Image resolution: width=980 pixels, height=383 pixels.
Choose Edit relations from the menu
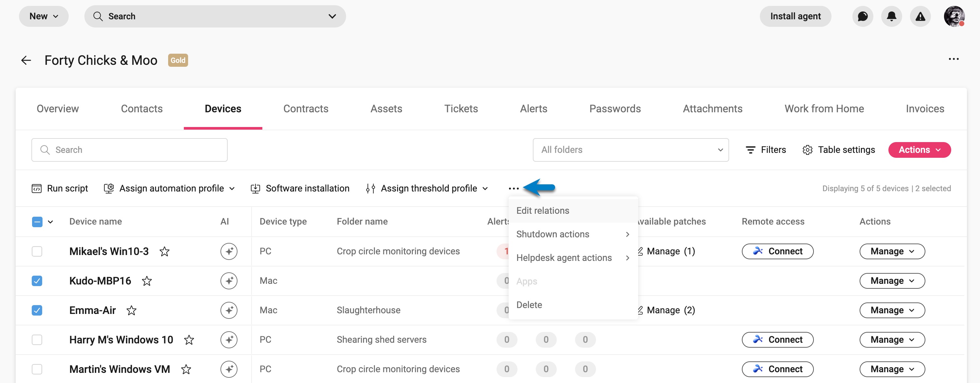tap(573, 210)
